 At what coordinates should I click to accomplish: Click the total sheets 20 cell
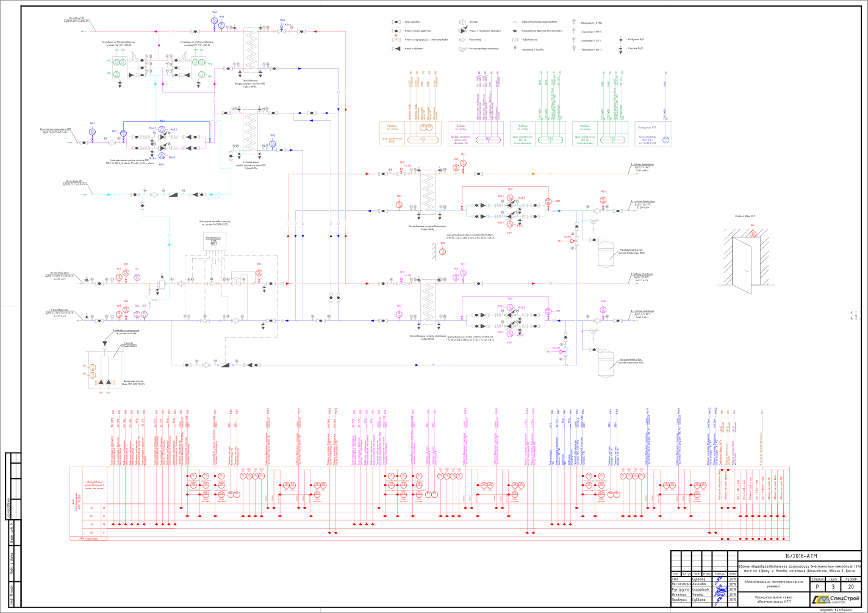pyautogui.click(x=850, y=586)
